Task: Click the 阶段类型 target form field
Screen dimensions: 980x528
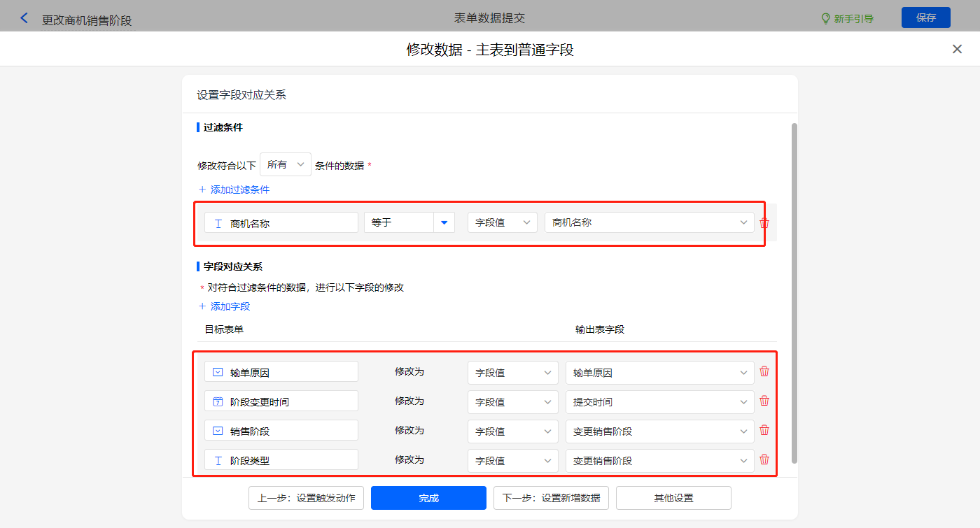Action: pyautogui.click(x=281, y=460)
